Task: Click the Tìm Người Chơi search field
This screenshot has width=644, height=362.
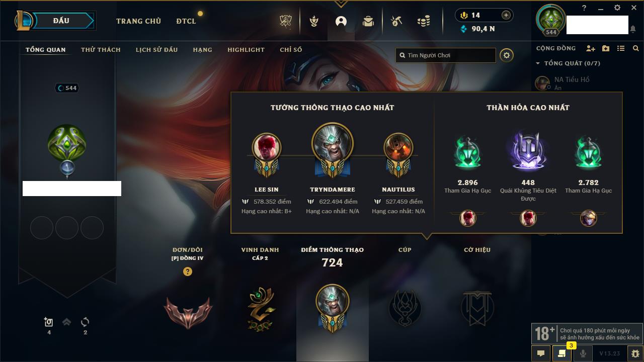Action: coord(446,55)
